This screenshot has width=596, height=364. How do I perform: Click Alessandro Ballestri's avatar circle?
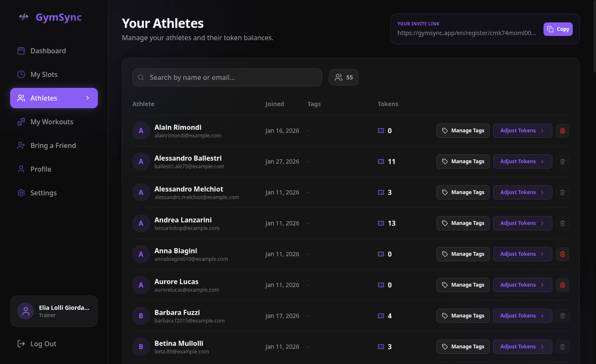pyautogui.click(x=141, y=161)
